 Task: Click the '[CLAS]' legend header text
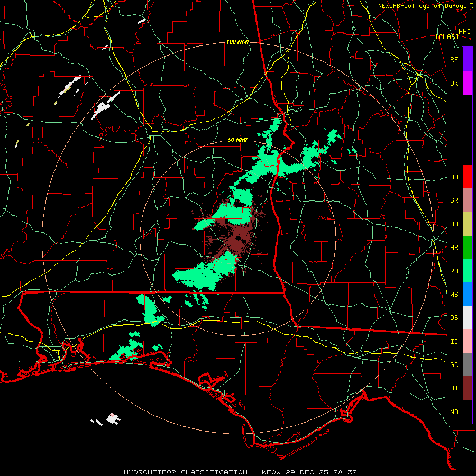[x=447, y=37]
